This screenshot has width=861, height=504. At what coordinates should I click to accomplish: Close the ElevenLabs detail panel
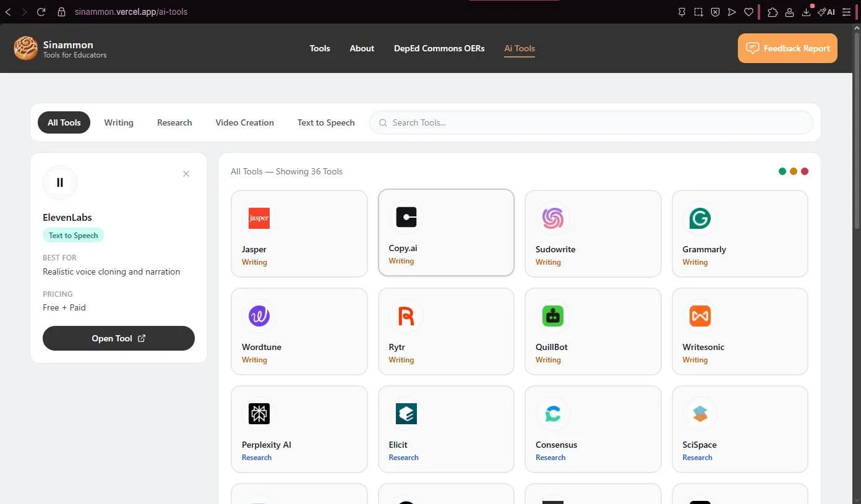pos(186,174)
